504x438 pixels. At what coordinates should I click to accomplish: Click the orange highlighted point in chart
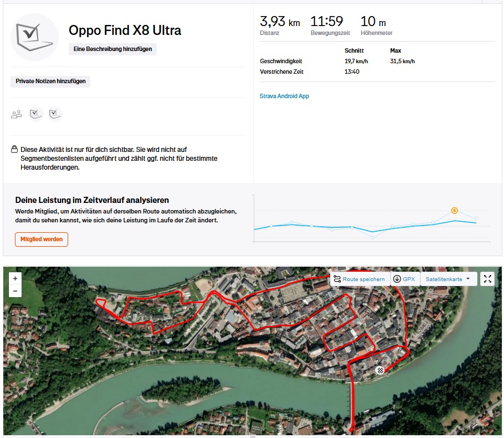point(454,211)
